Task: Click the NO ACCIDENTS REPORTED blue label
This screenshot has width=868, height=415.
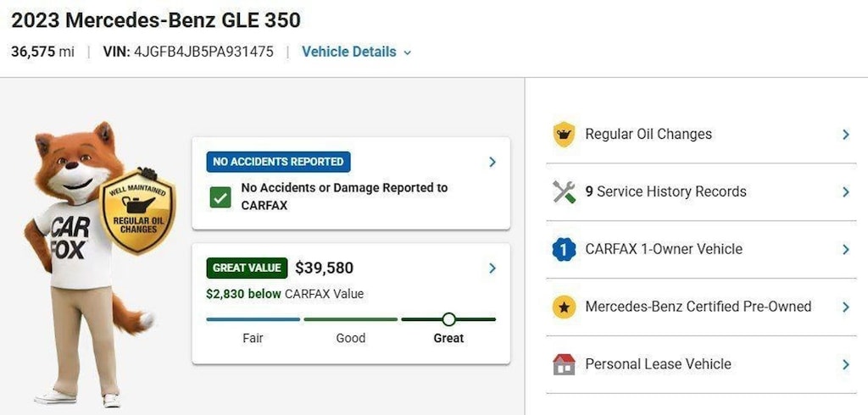Action: click(278, 162)
